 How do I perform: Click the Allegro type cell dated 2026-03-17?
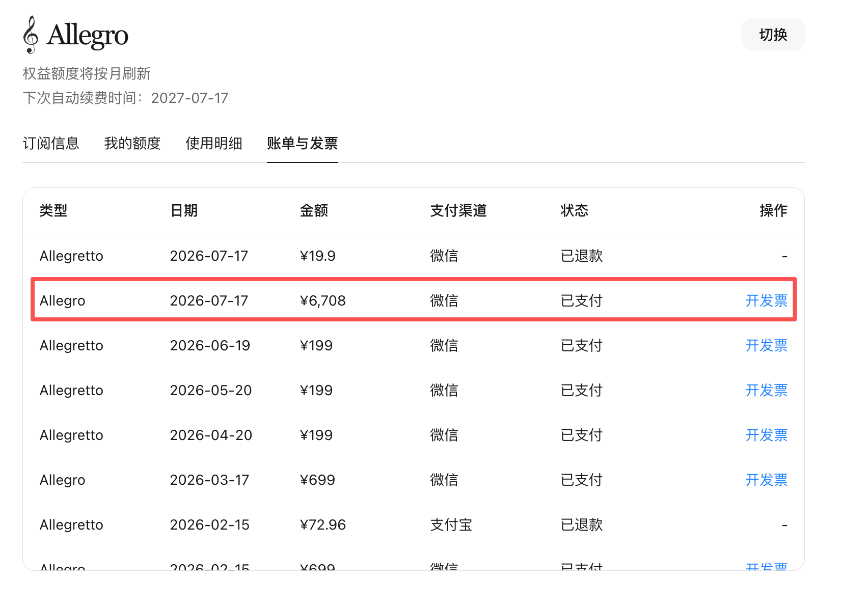[63, 480]
